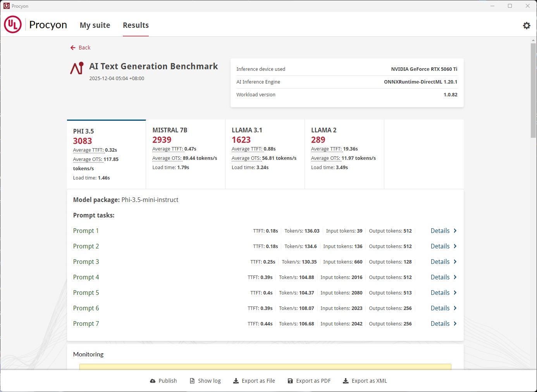The height and width of the screenshot is (392, 537).
Task: Click the back arrow icon
Action: (x=73, y=48)
